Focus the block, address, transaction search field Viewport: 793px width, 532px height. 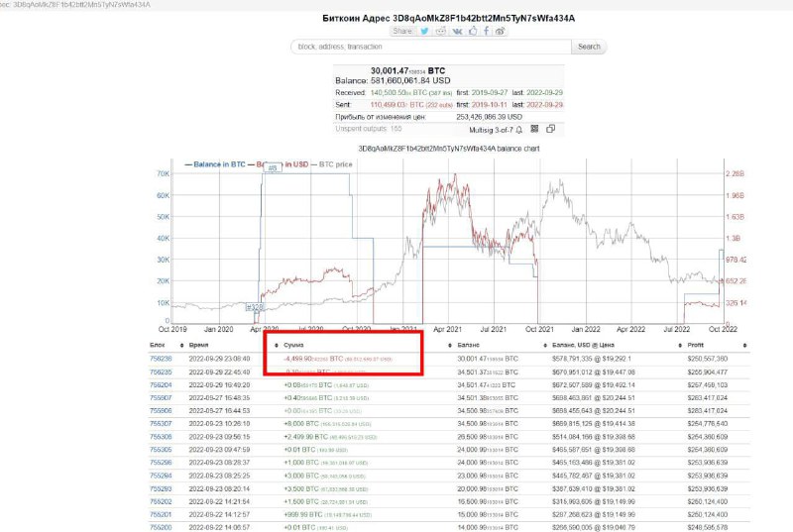coord(431,47)
